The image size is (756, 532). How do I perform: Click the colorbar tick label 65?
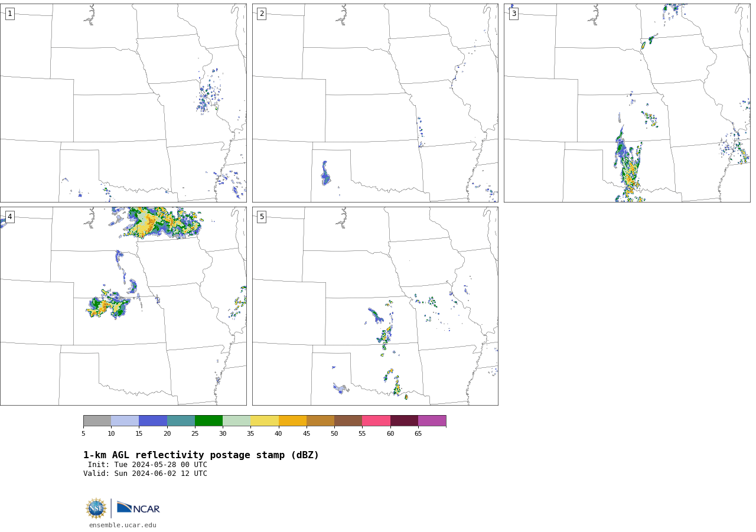coord(418,434)
